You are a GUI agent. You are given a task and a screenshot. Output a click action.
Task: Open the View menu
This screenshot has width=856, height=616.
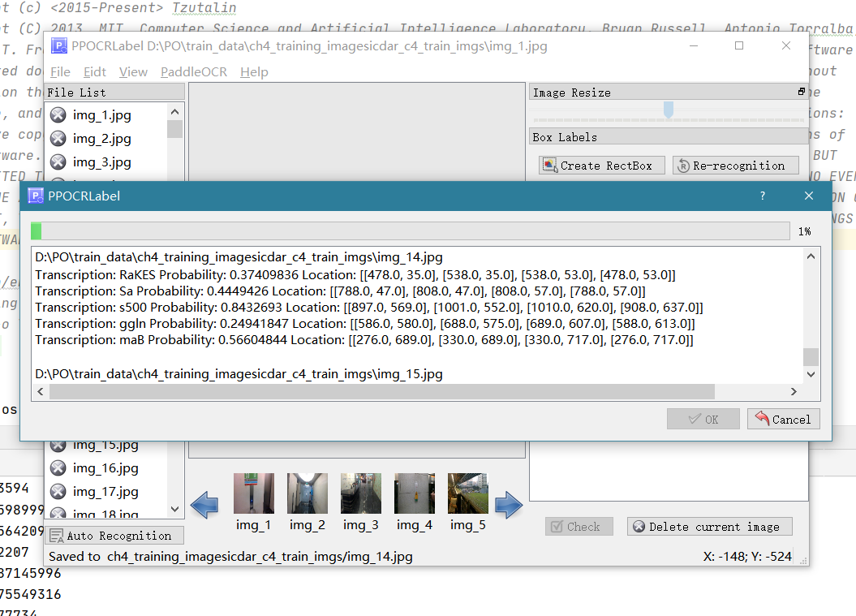[x=133, y=72]
